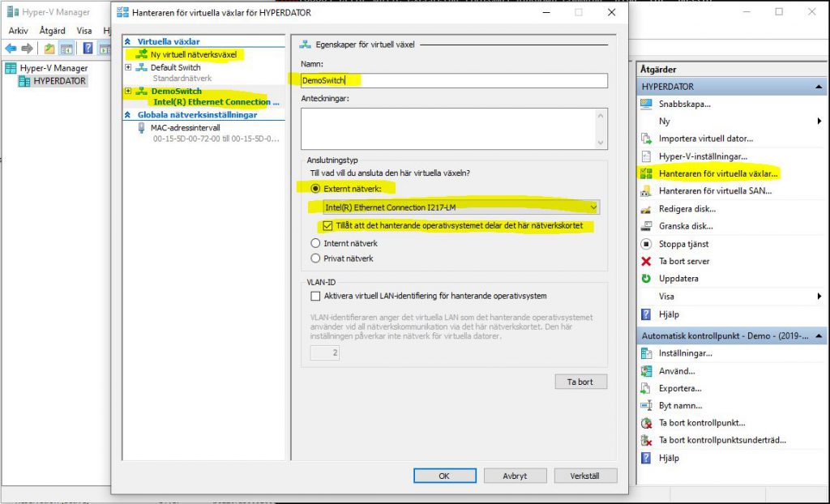Collapse Globala nätverksinställningar section
830x504 pixels.
(x=127, y=115)
